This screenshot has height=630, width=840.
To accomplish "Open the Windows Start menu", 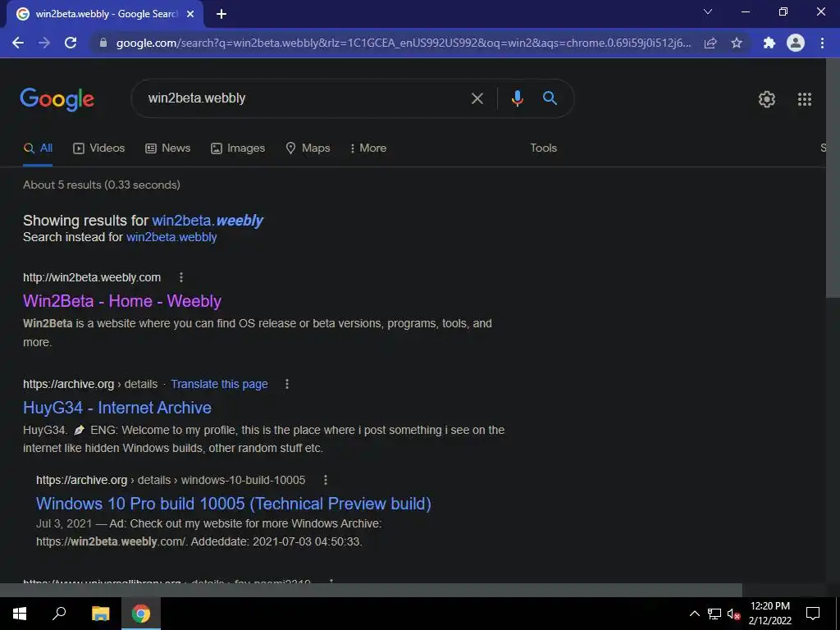I will tap(20, 614).
